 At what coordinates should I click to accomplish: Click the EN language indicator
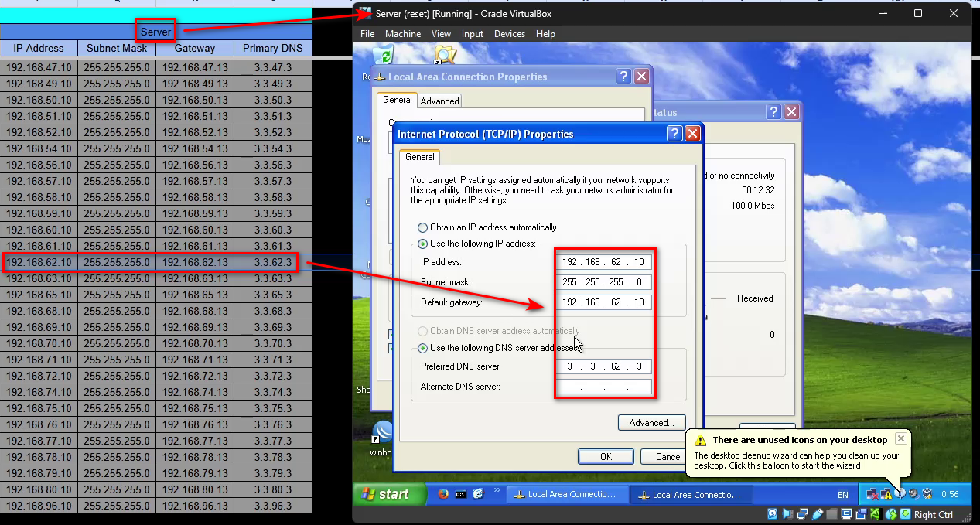pos(842,495)
